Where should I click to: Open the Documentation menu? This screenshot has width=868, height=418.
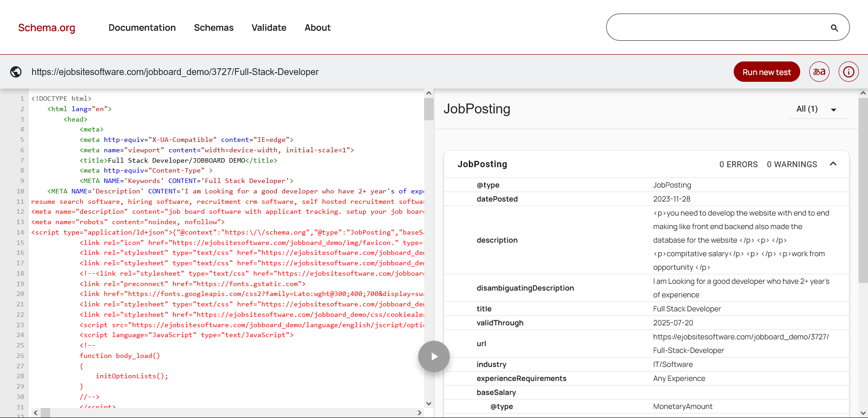tap(142, 28)
